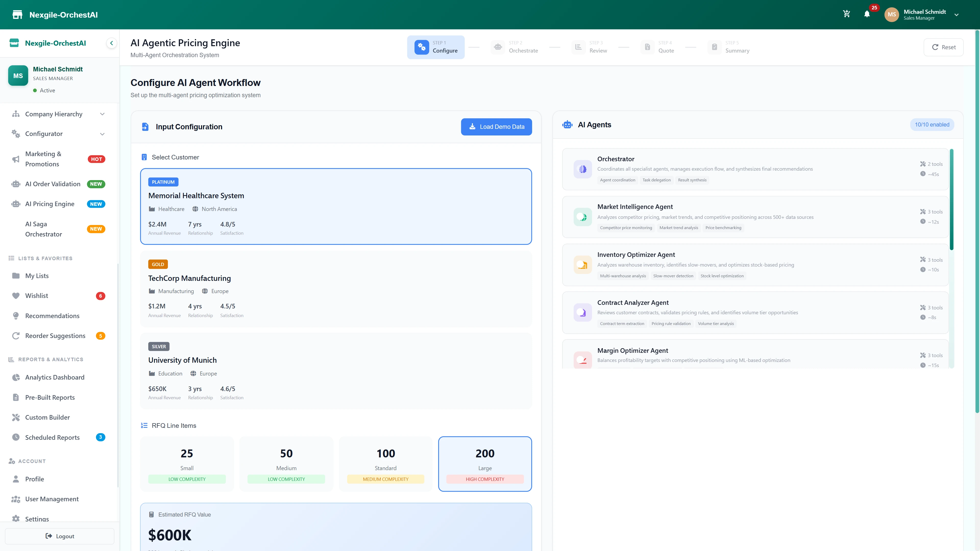980x551 pixels.
Task: Switch to the Orchestrate step
Action: tap(516, 47)
